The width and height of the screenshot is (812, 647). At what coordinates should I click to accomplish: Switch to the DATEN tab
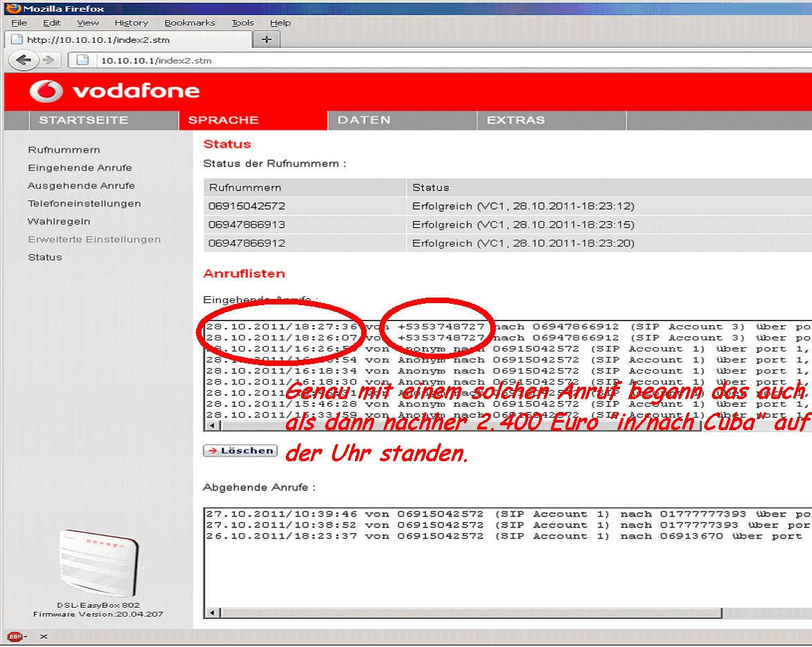pyautogui.click(x=364, y=120)
